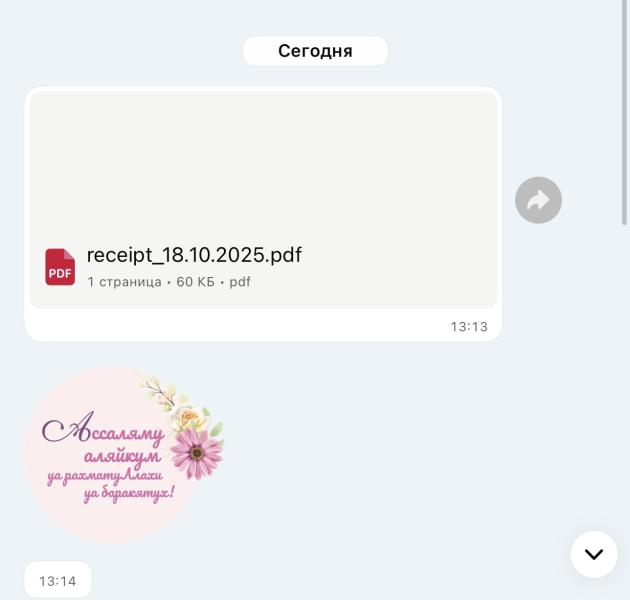The width and height of the screenshot is (630, 600).
Task: Click the 'аляйкум' word on the sticker
Action: [122, 457]
